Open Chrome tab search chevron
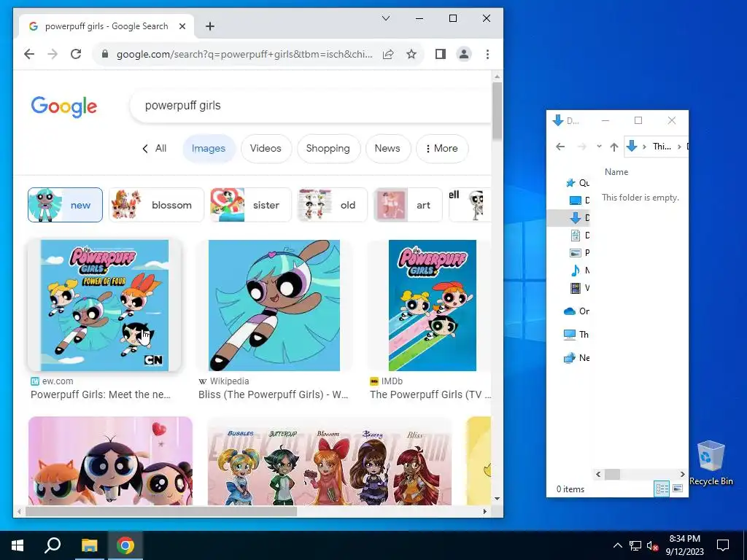Viewport: 747px width, 560px height. tap(386, 18)
